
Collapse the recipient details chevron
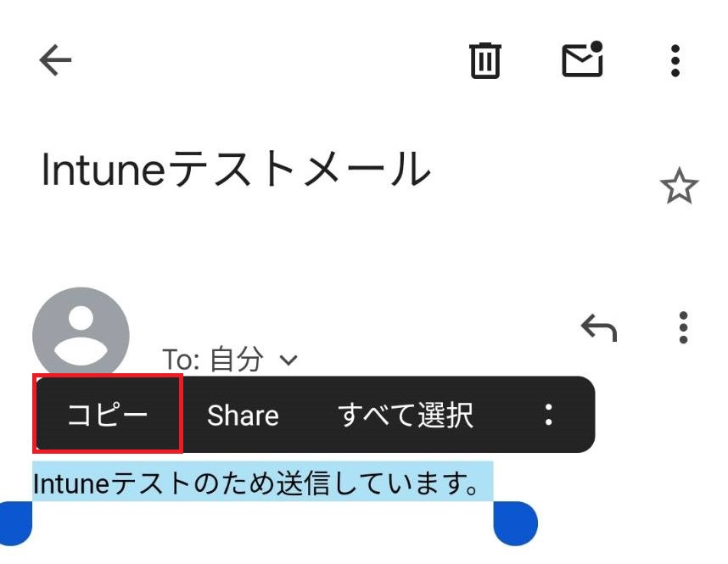pos(288,360)
